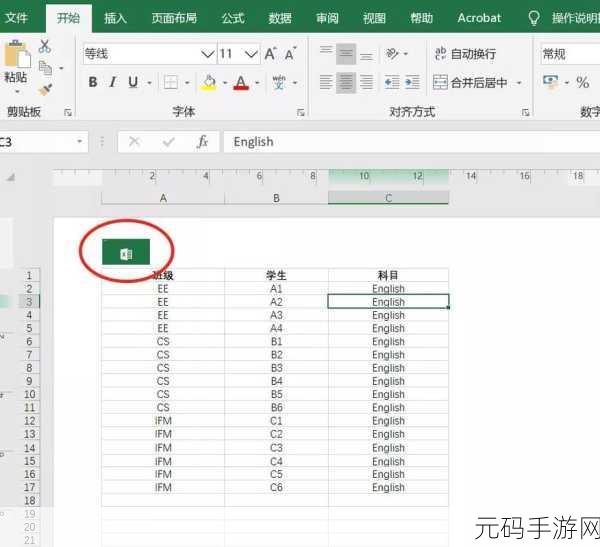600x547 pixels.
Task: Click the Copy icon in clipboard group
Action: [46, 68]
